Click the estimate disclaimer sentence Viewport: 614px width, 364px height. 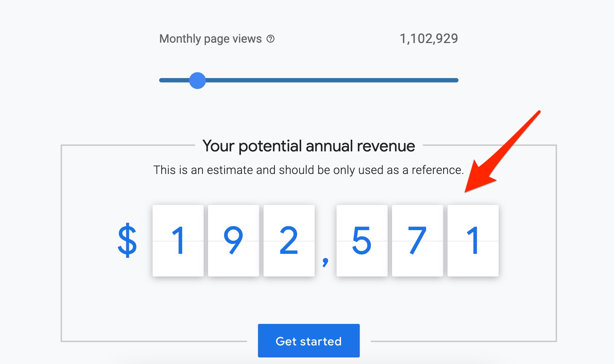309,170
